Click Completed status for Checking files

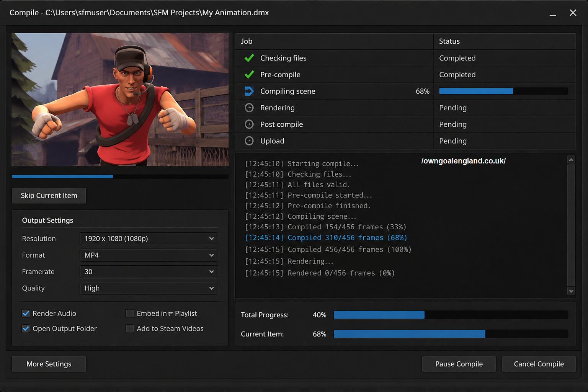tap(457, 58)
